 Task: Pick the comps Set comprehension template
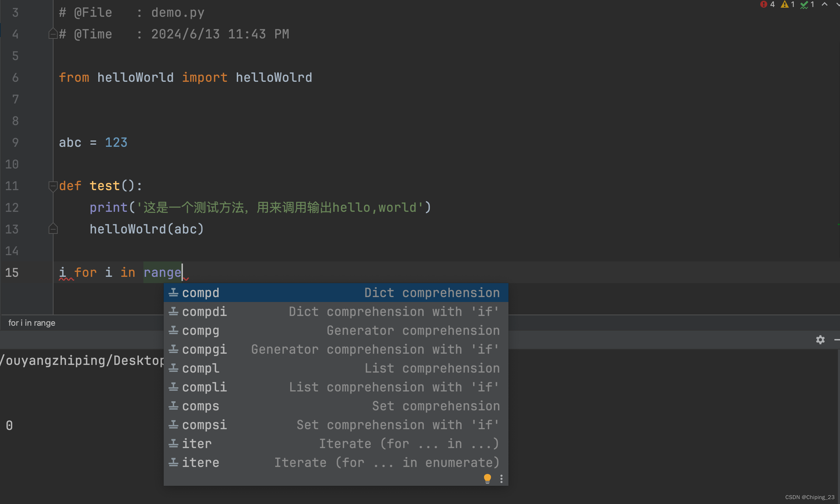point(336,406)
